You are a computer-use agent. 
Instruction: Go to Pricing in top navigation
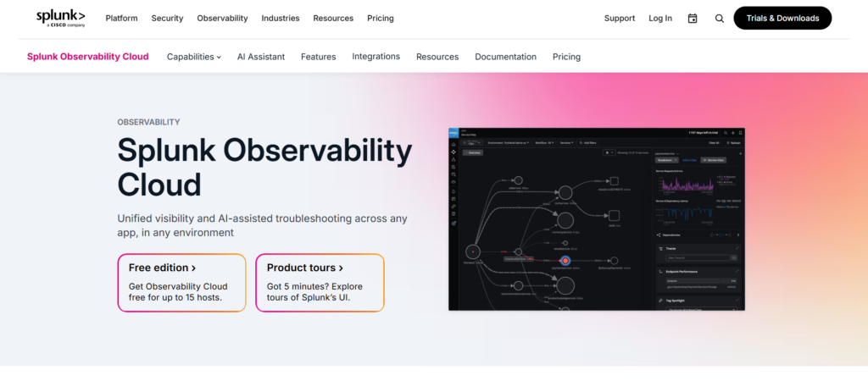381,19
